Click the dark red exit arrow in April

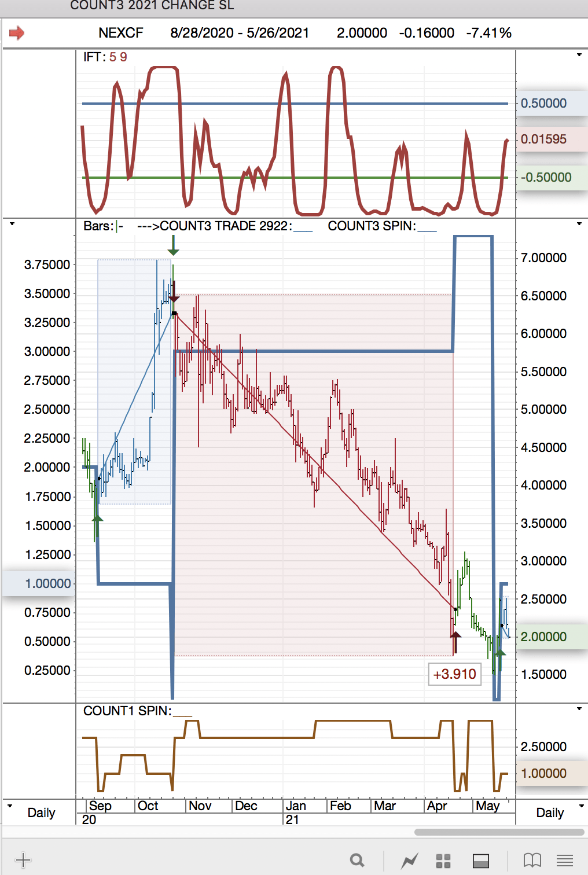point(455,642)
